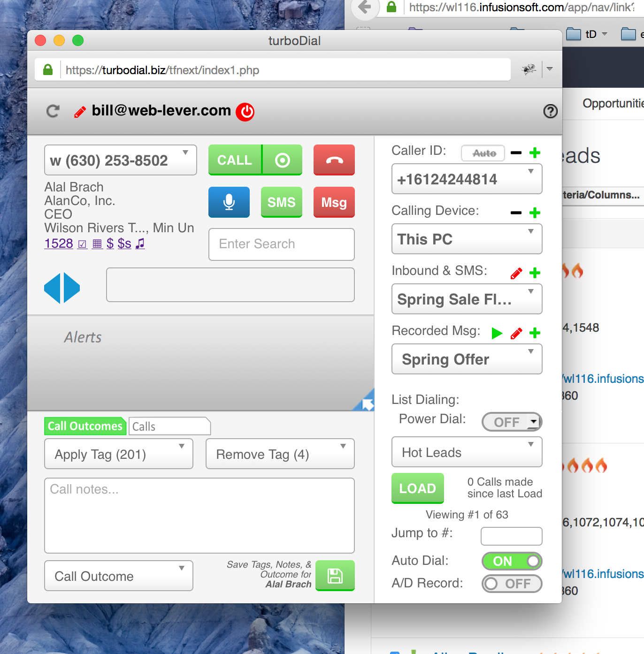
Task: Play the Recorded Msg with green triangle
Action: click(497, 333)
